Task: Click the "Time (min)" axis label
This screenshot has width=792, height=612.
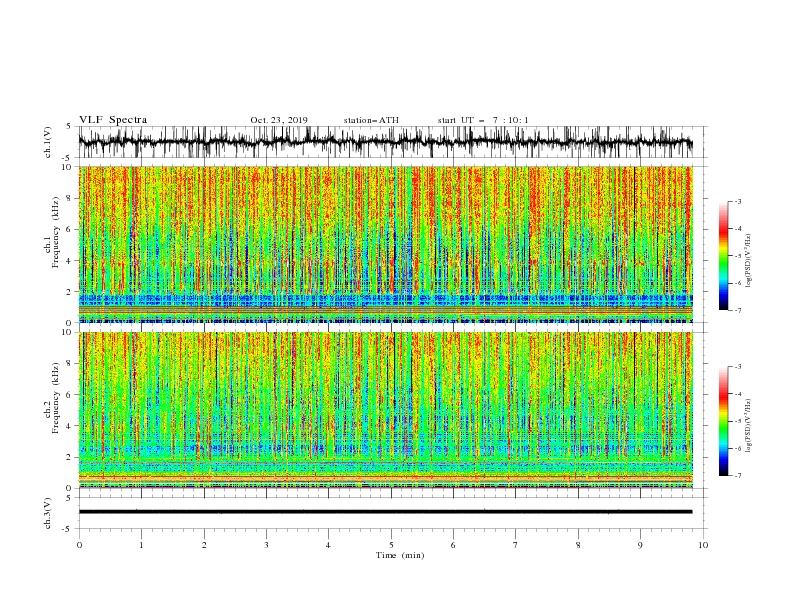Action: [x=400, y=555]
